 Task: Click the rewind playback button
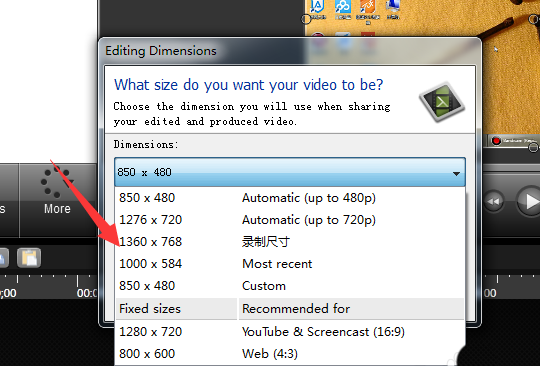(x=494, y=201)
